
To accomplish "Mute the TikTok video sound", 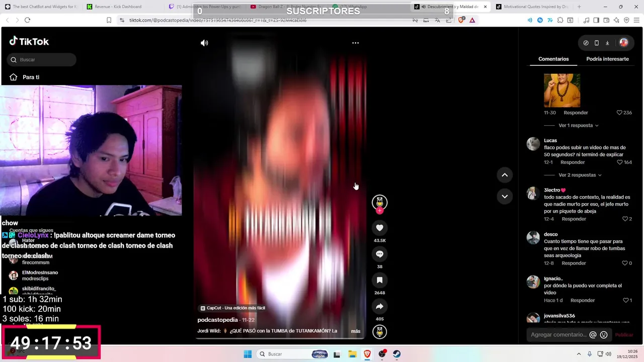I will click(x=204, y=43).
